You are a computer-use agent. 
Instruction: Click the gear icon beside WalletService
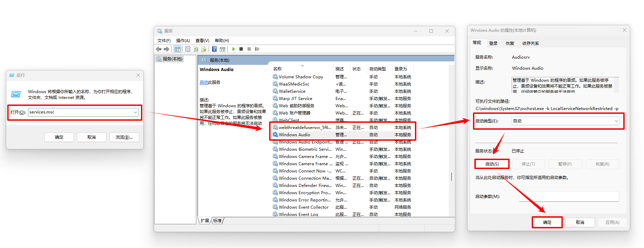pyautogui.click(x=275, y=91)
